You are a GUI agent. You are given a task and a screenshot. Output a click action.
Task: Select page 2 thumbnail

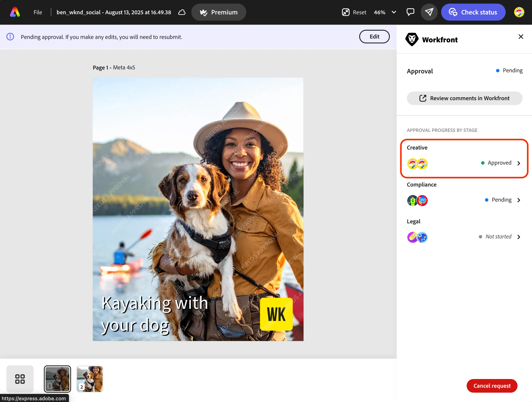[x=90, y=379]
